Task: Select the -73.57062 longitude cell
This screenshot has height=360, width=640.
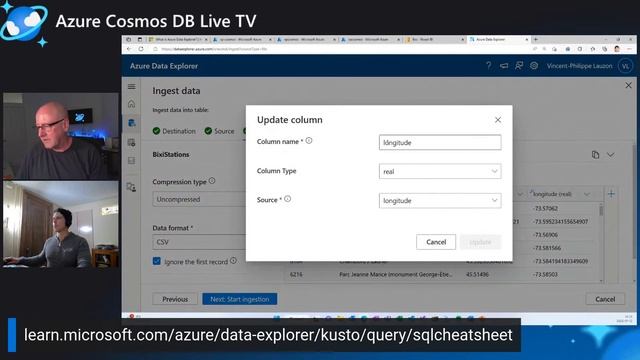Action: [x=545, y=209]
